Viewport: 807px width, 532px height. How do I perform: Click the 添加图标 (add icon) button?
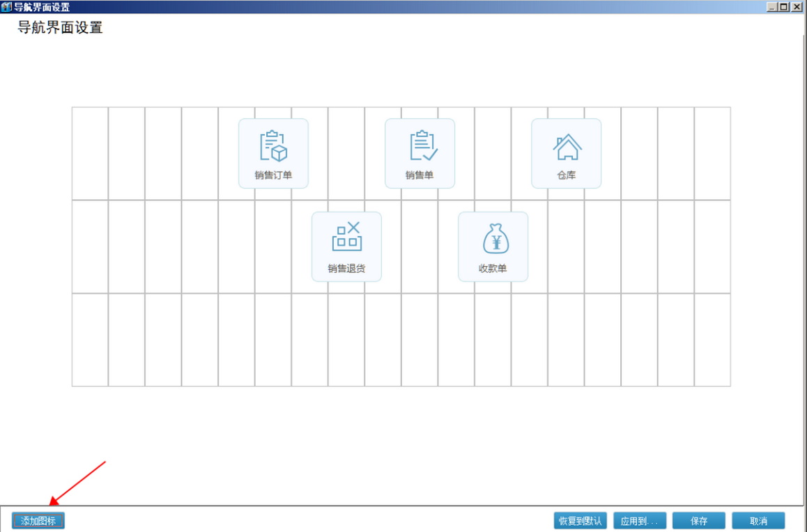point(38,521)
